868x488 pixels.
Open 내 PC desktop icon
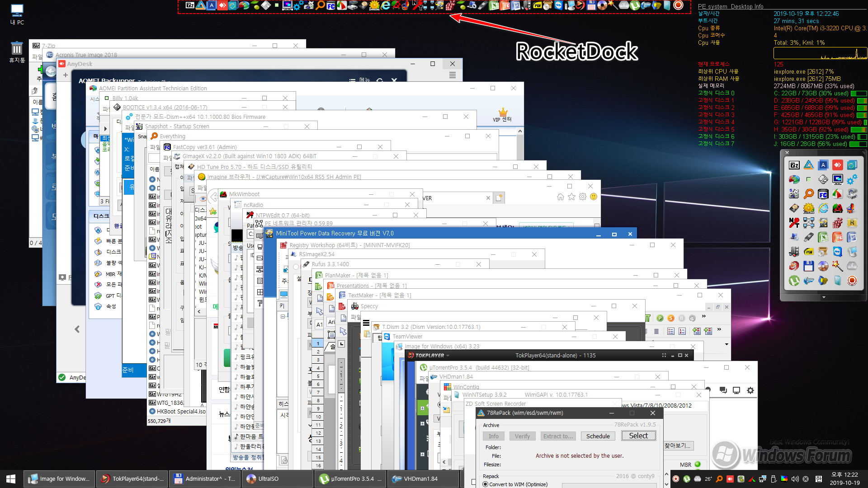(x=17, y=14)
